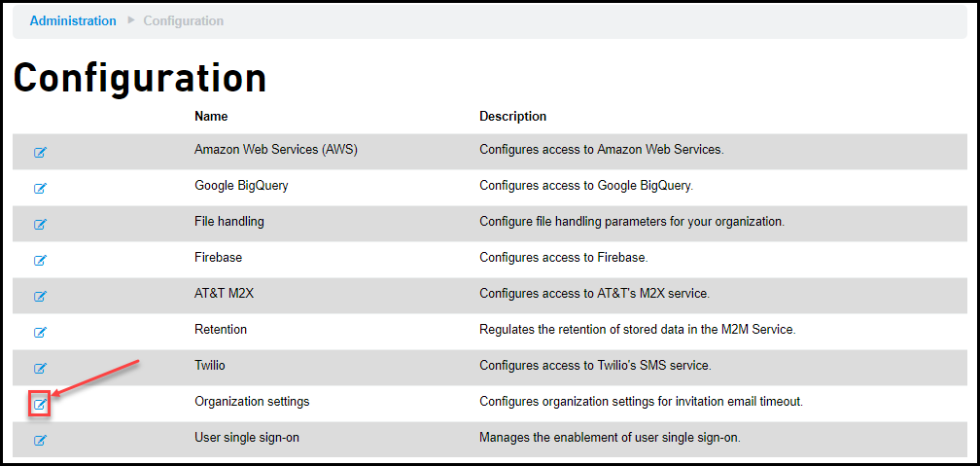Click the Organization settings row name
This screenshot has height=466, width=980.
click(252, 402)
